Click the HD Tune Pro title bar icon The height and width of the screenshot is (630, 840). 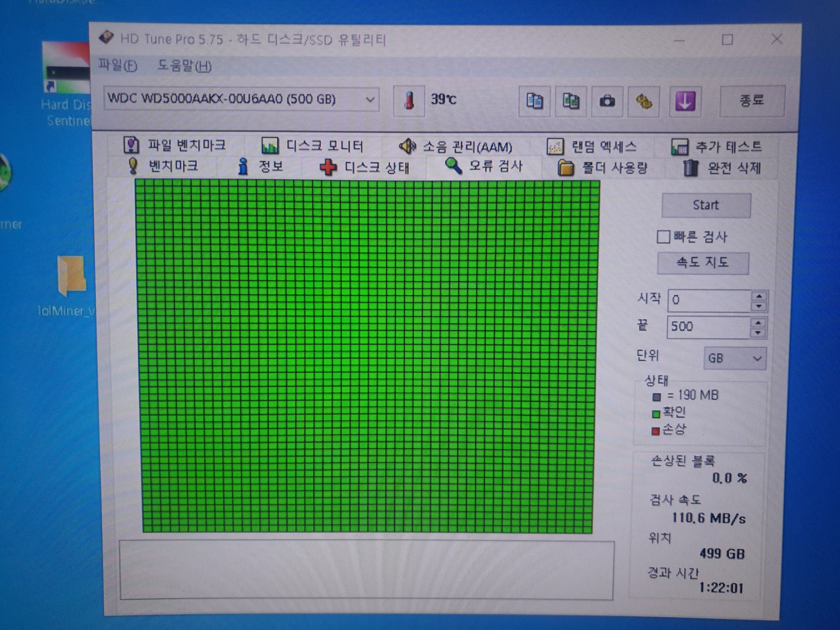click(x=106, y=37)
